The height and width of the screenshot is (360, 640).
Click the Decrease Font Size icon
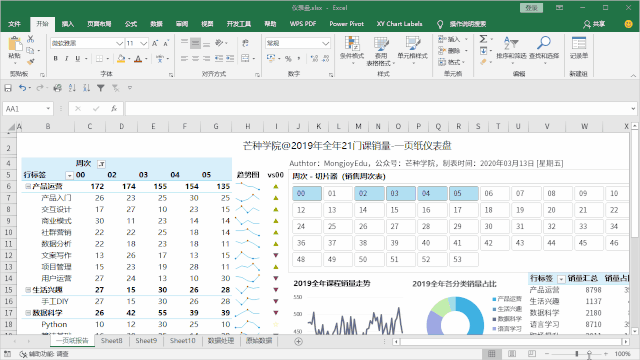click(x=166, y=43)
